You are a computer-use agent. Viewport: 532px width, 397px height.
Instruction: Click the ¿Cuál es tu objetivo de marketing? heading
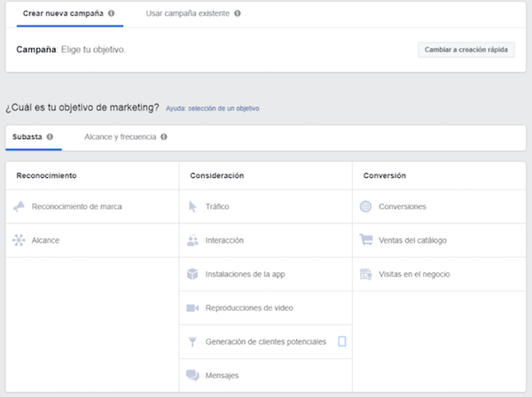click(82, 107)
